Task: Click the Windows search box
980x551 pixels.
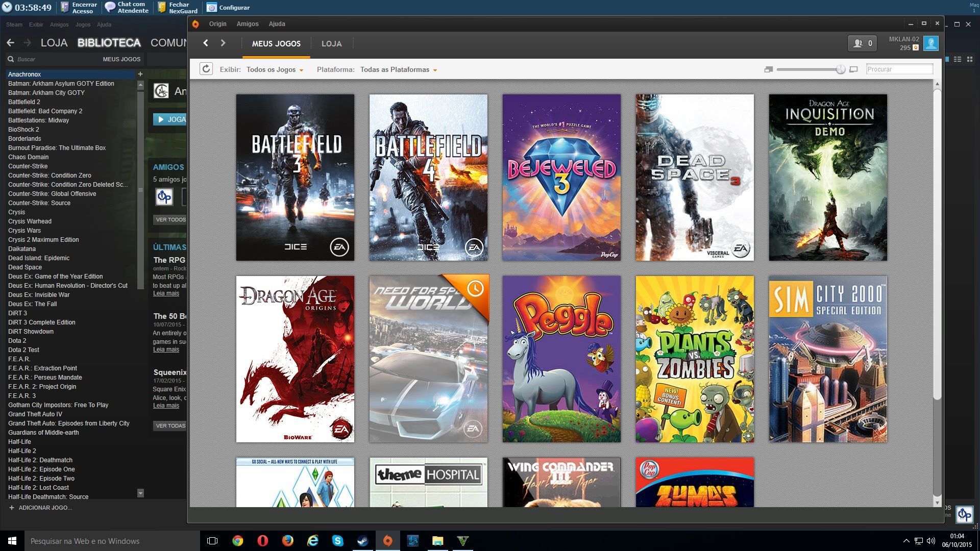Action: pyautogui.click(x=112, y=541)
